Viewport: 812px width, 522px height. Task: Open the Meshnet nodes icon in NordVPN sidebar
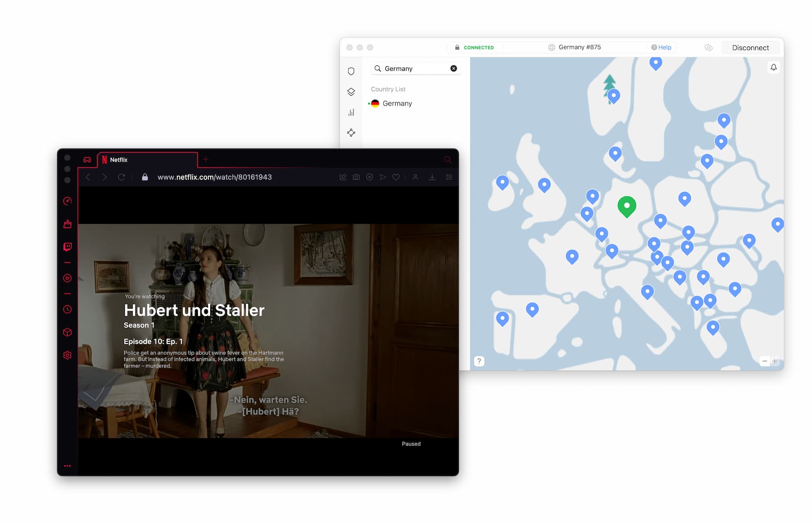(351, 133)
